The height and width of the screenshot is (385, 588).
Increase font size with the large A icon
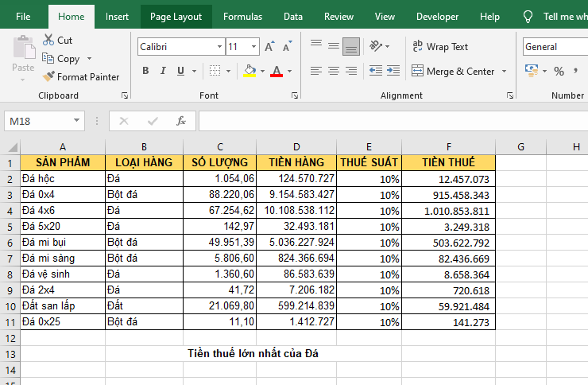click(x=269, y=47)
